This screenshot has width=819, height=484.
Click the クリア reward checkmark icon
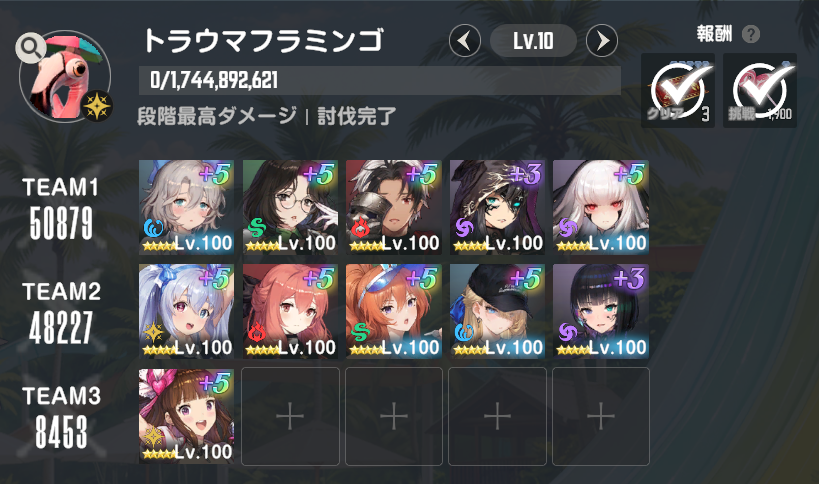click(x=678, y=90)
